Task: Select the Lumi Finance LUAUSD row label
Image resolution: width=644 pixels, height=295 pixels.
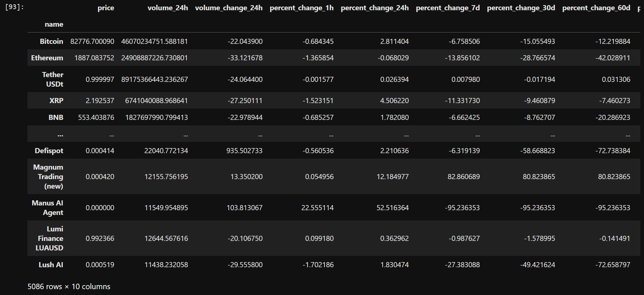Action: coord(50,238)
